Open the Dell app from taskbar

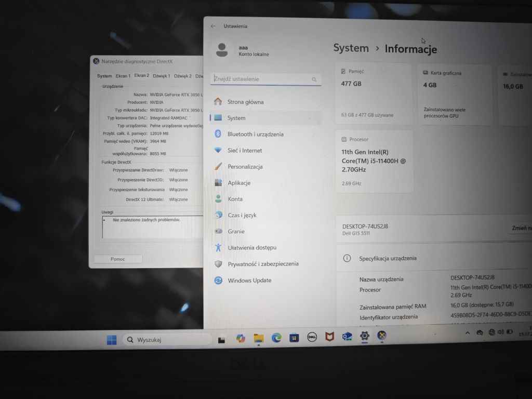click(312, 337)
